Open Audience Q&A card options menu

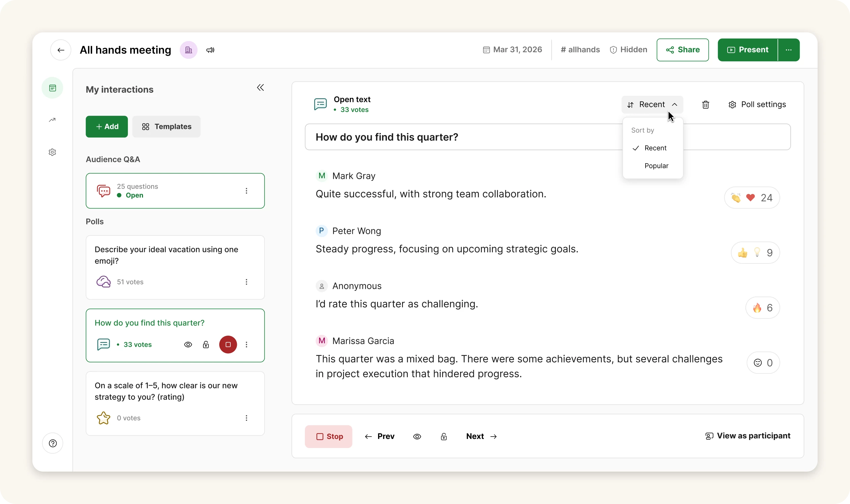pos(246,191)
